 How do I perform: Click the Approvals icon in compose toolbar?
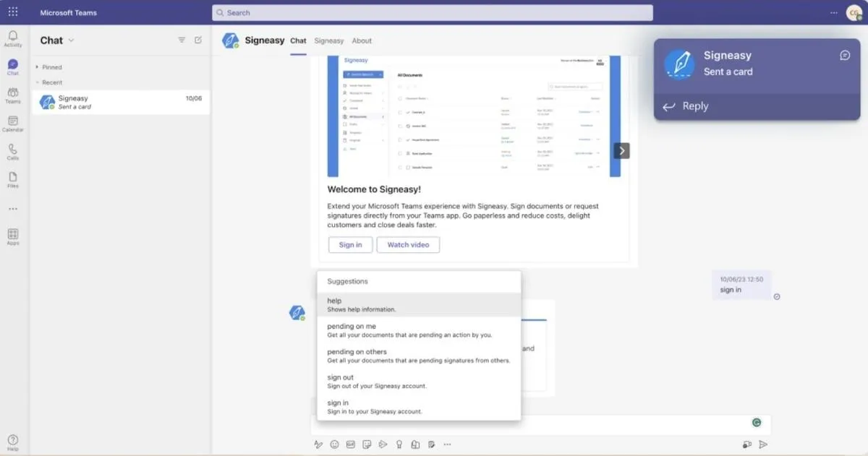pyautogui.click(x=415, y=444)
